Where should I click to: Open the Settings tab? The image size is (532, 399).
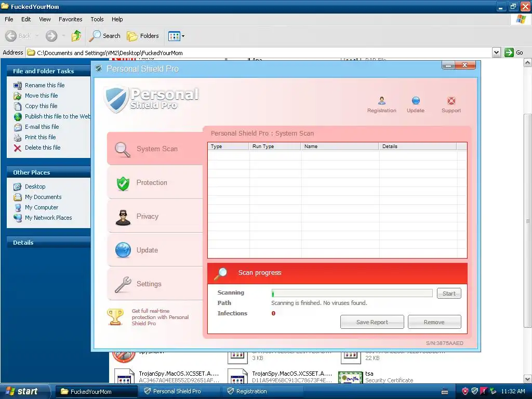155,284
